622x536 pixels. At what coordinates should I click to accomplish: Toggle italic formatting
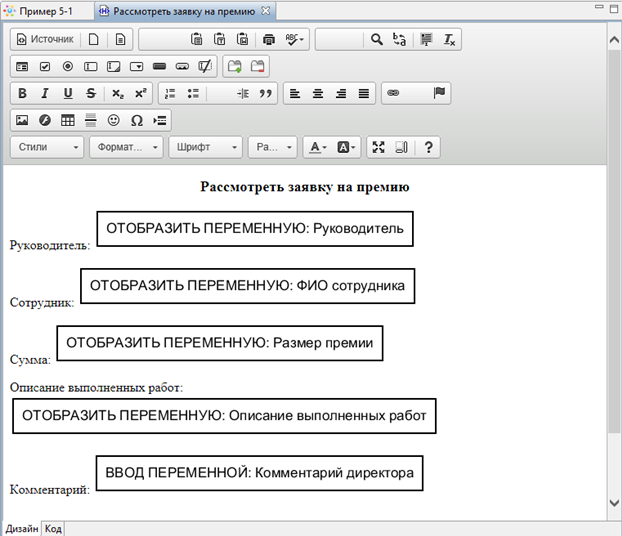click(45, 93)
